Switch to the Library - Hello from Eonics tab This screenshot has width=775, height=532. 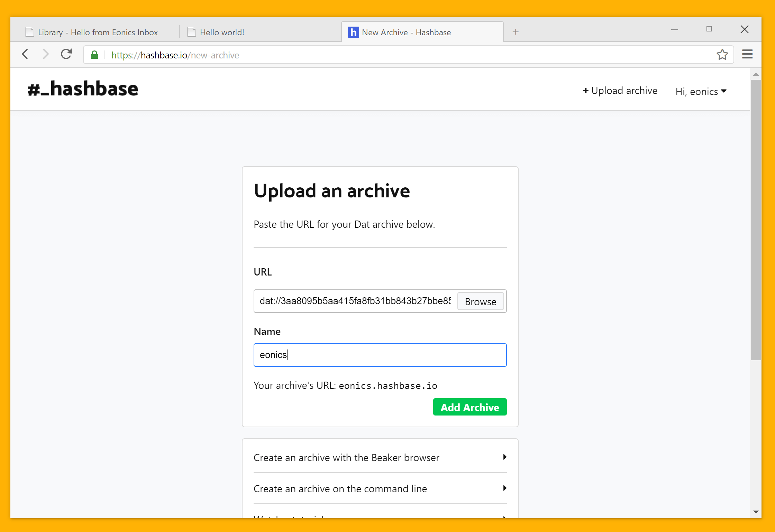[x=98, y=32]
